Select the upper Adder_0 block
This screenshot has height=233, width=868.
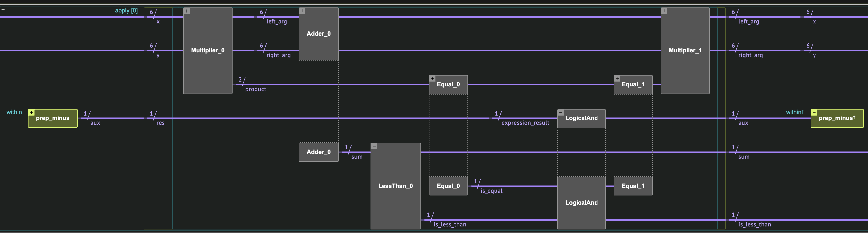319,34
